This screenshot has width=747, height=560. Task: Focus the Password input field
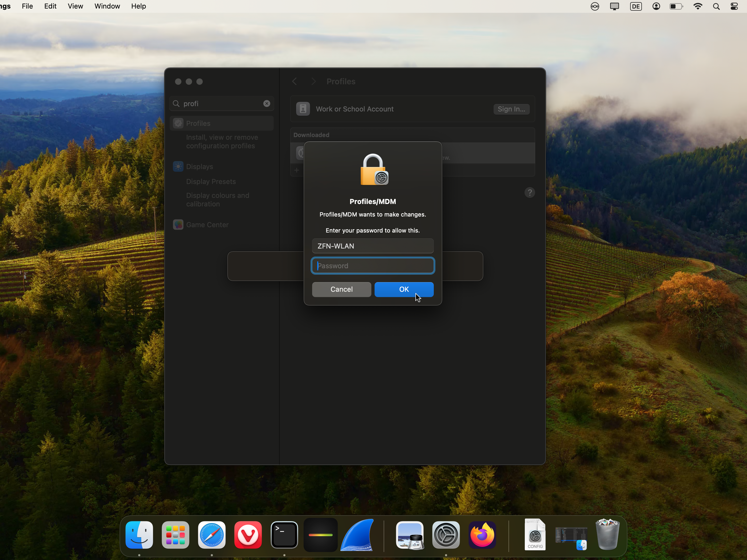pos(373,266)
